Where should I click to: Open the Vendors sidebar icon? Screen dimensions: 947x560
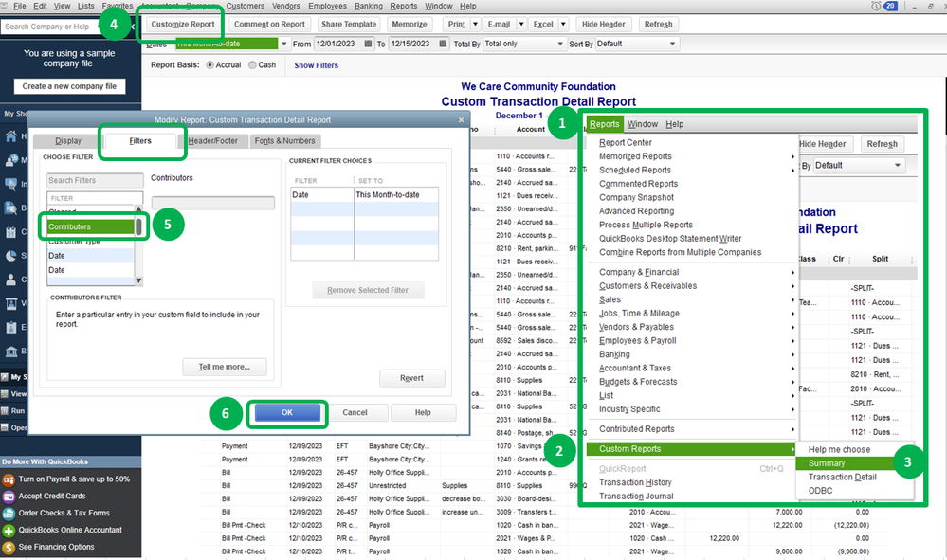click(10, 303)
